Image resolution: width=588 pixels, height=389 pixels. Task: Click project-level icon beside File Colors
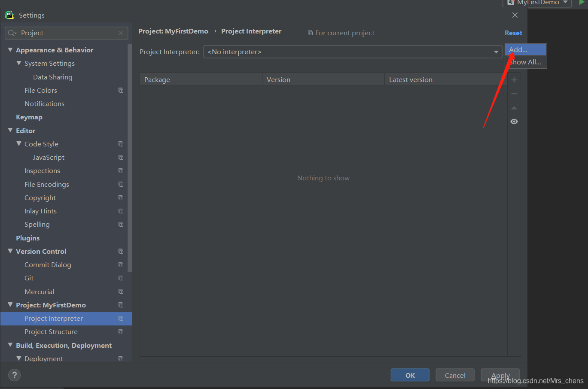(121, 90)
